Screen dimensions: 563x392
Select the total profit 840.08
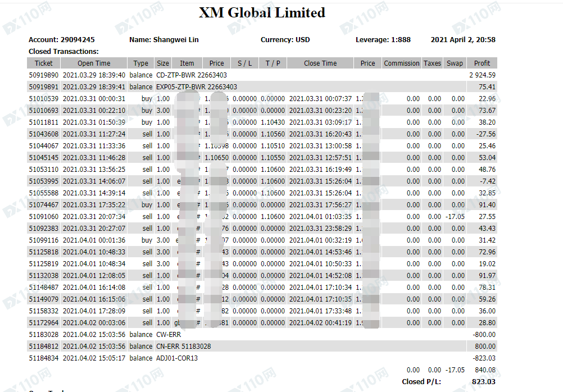(x=485, y=370)
